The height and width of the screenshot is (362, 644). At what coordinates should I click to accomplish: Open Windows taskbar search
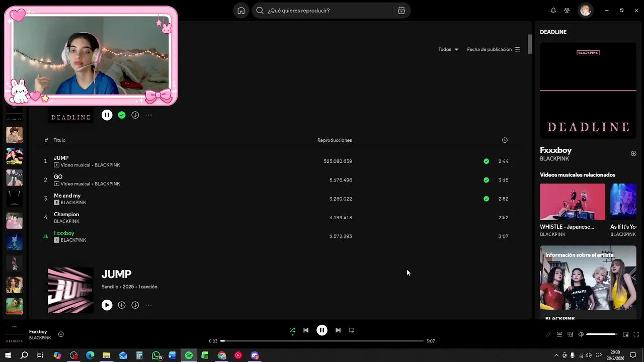pos(24,355)
